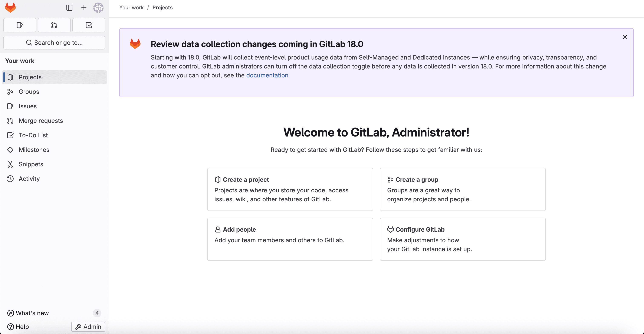The width and height of the screenshot is (644, 334).
Task: Open to-do items shortcut button
Action: [89, 25]
